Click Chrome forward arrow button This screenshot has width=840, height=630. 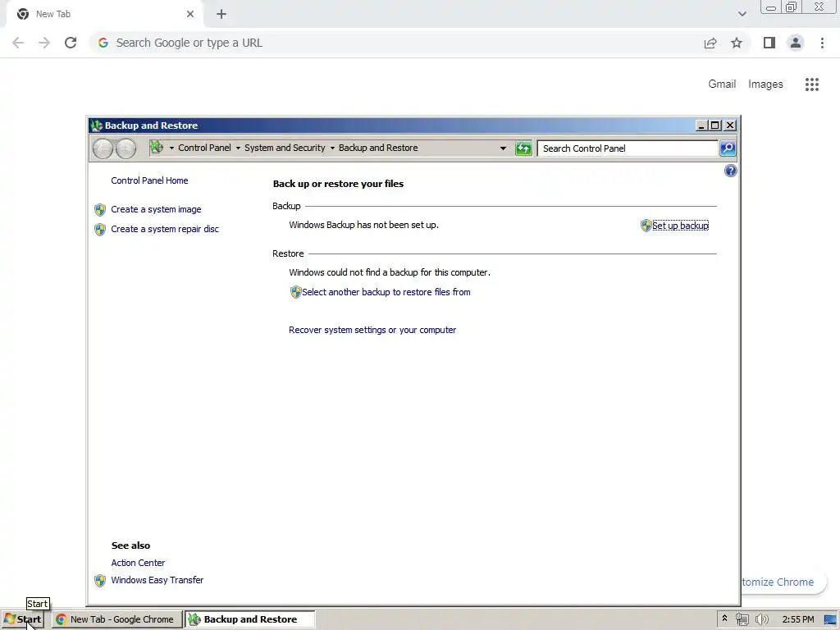44,43
